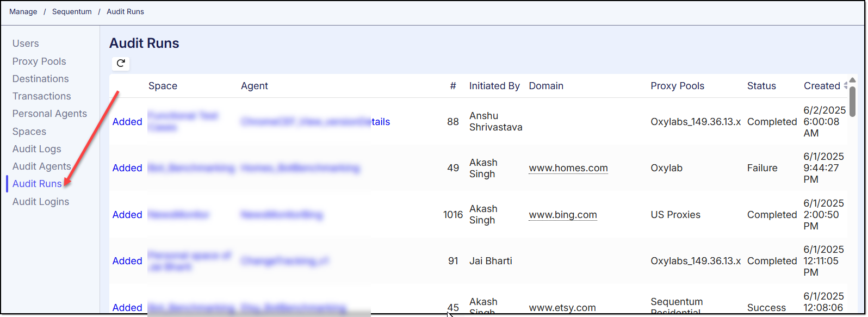
Task: Open Audit Logins in the sidebar
Action: point(41,202)
